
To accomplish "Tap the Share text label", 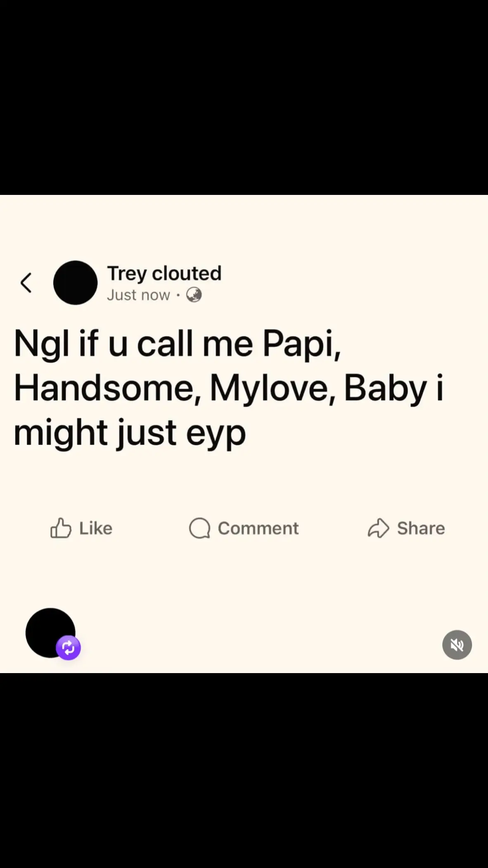I will pyautogui.click(x=421, y=528).
